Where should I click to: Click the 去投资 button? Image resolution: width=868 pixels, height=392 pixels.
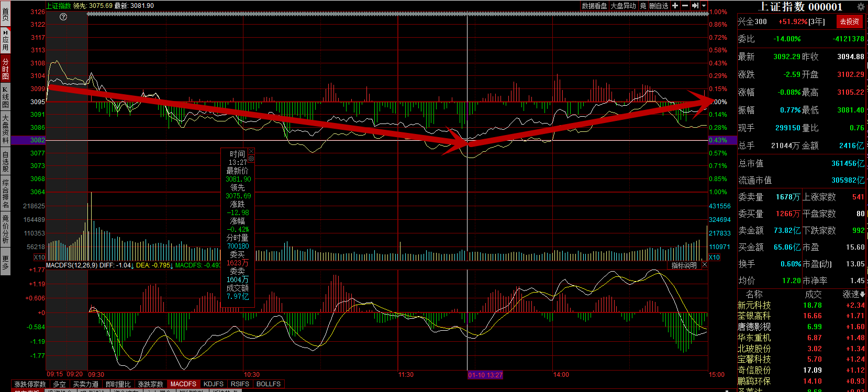(849, 21)
